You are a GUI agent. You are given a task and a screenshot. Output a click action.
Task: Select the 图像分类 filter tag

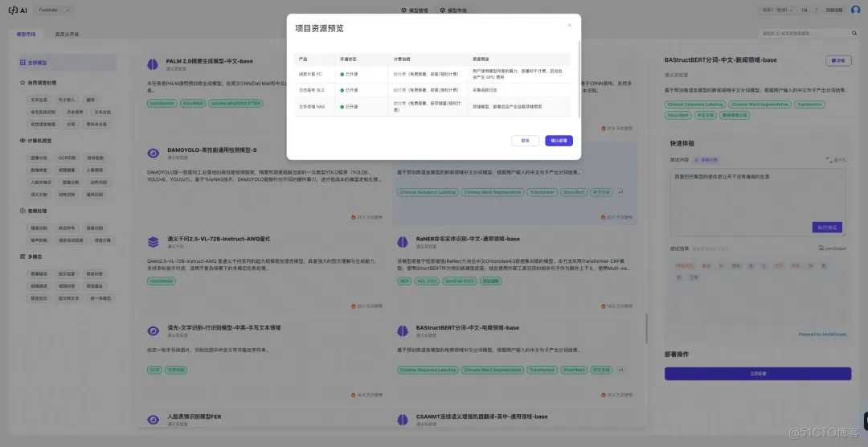click(x=39, y=158)
